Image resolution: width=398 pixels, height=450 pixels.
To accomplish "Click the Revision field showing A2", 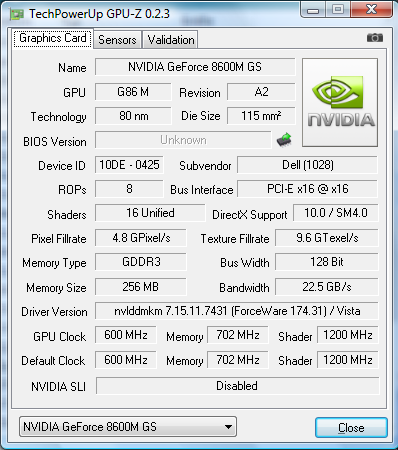I will (261, 92).
